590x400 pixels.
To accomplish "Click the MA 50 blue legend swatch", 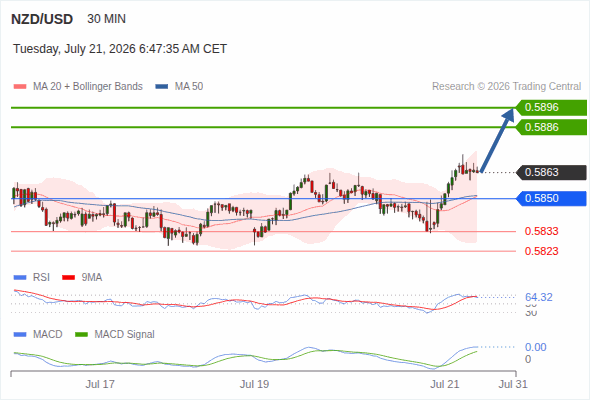I will tap(162, 87).
